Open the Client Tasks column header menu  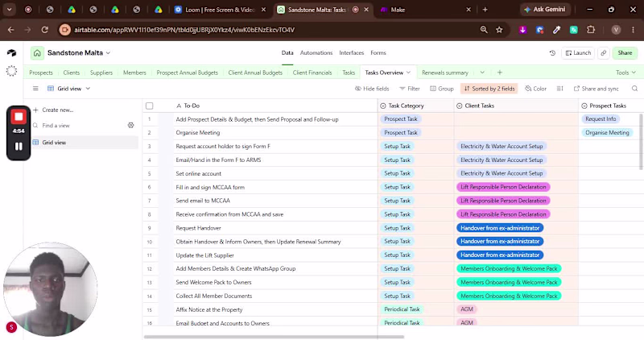click(516, 106)
